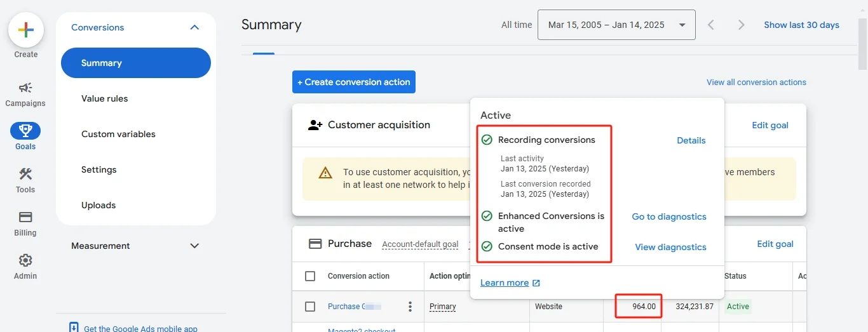Tick the select-all checkbox in table header

coord(310,276)
